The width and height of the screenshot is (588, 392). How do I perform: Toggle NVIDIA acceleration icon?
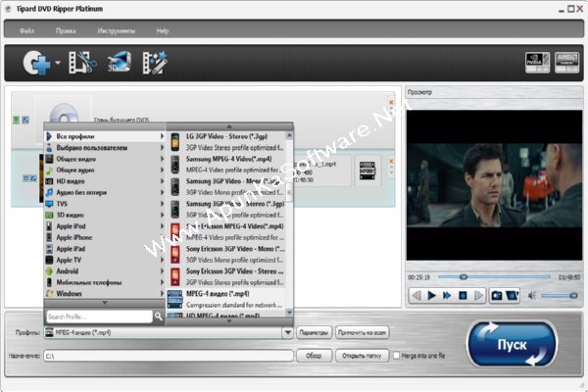click(x=537, y=63)
